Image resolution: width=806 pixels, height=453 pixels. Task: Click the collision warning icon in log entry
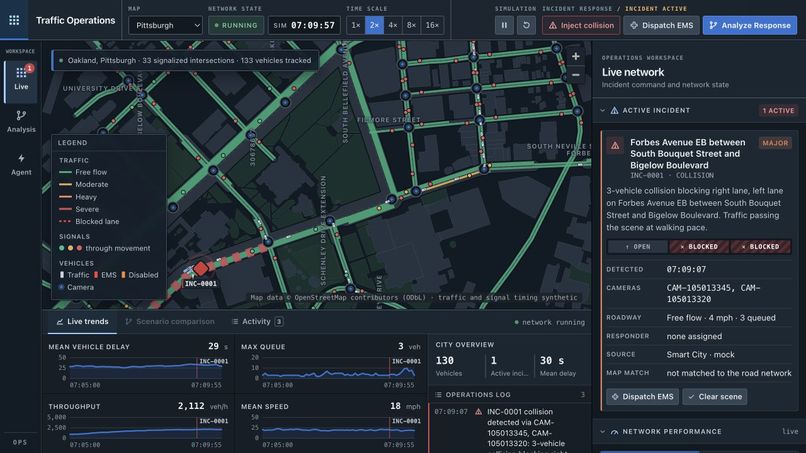479,412
